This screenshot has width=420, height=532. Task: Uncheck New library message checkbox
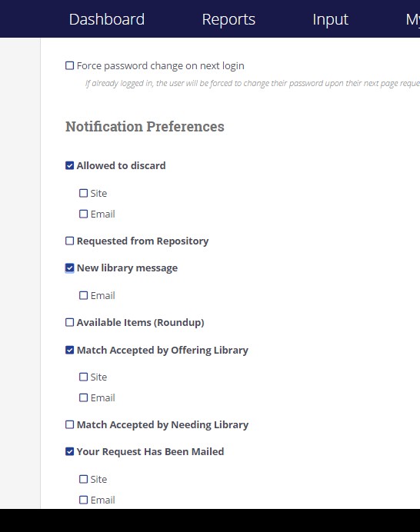pyautogui.click(x=69, y=268)
